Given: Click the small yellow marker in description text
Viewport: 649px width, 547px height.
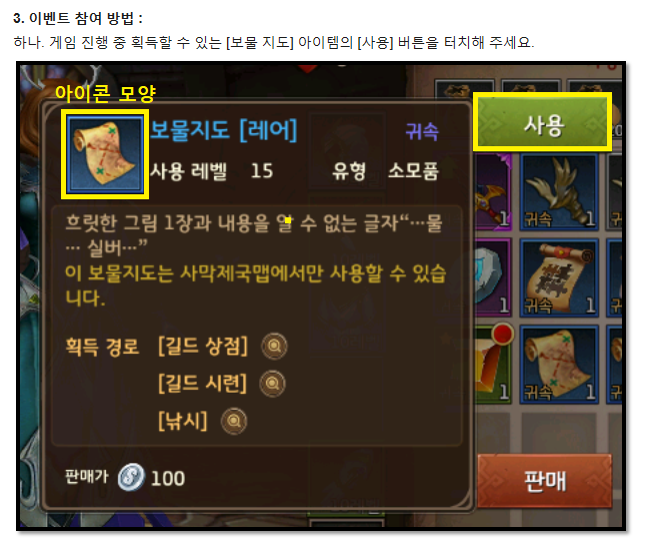Looking at the screenshot, I should click(288, 221).
